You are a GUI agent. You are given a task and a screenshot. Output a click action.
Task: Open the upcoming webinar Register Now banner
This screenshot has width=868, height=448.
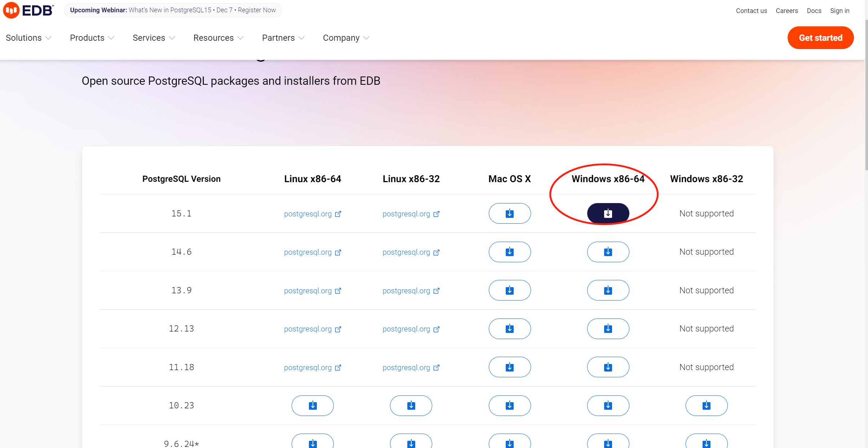click(173, 10)
